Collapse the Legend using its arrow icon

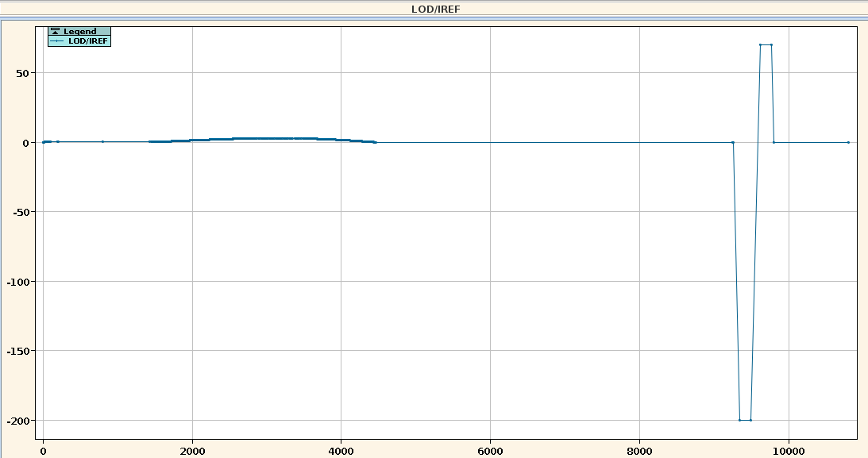click(x=55, y=32)
